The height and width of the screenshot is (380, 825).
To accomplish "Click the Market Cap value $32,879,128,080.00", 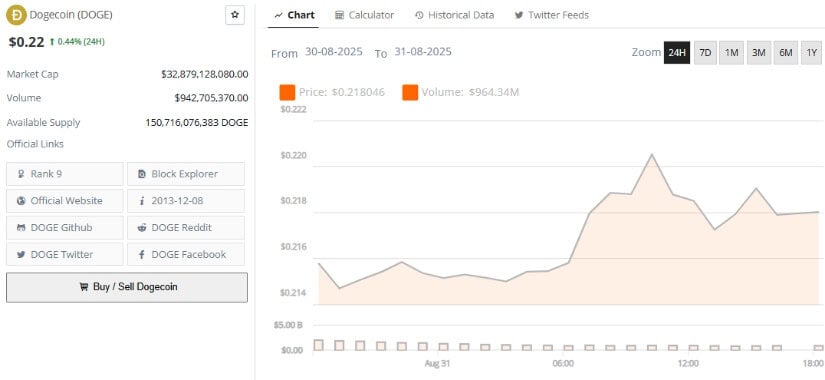I will tap(205, 74).
